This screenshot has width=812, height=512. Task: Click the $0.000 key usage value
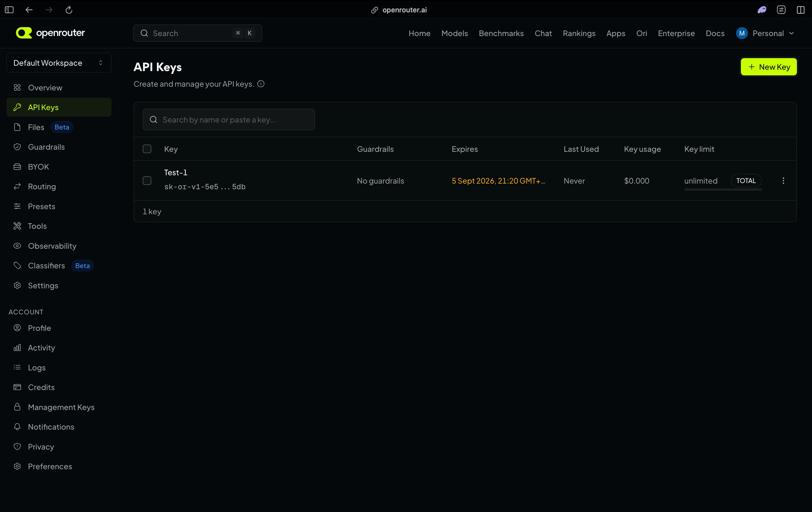click(x=636, y=181)
